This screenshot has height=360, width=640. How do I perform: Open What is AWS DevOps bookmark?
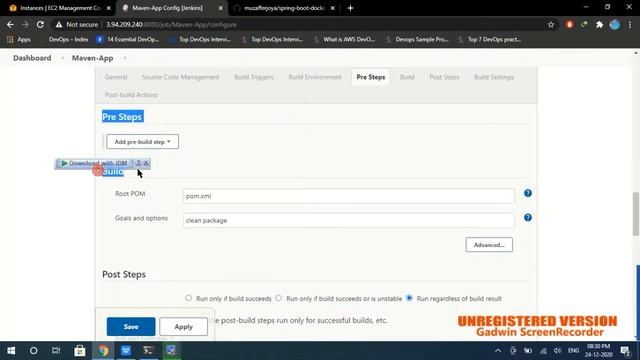click(344, 40)
